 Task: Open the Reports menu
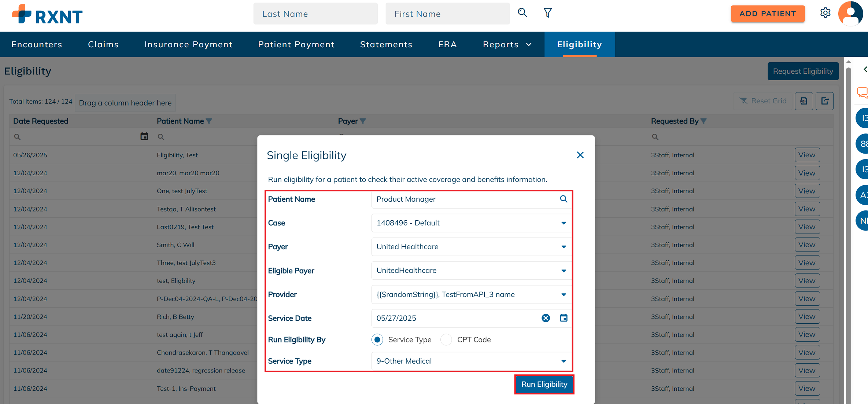click(x=507, y=44)
